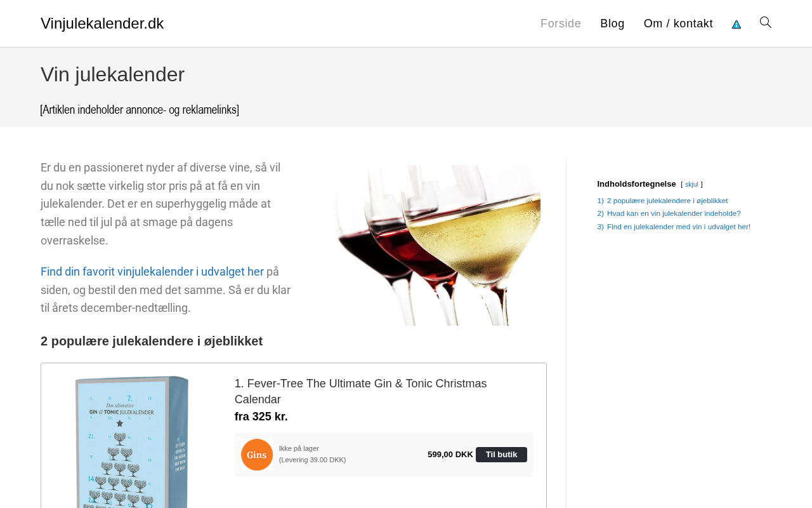Image resolution: width=812 pixels, height=508 pixels.
Task: Go to the Forside menu item
Action: (561, 23)
